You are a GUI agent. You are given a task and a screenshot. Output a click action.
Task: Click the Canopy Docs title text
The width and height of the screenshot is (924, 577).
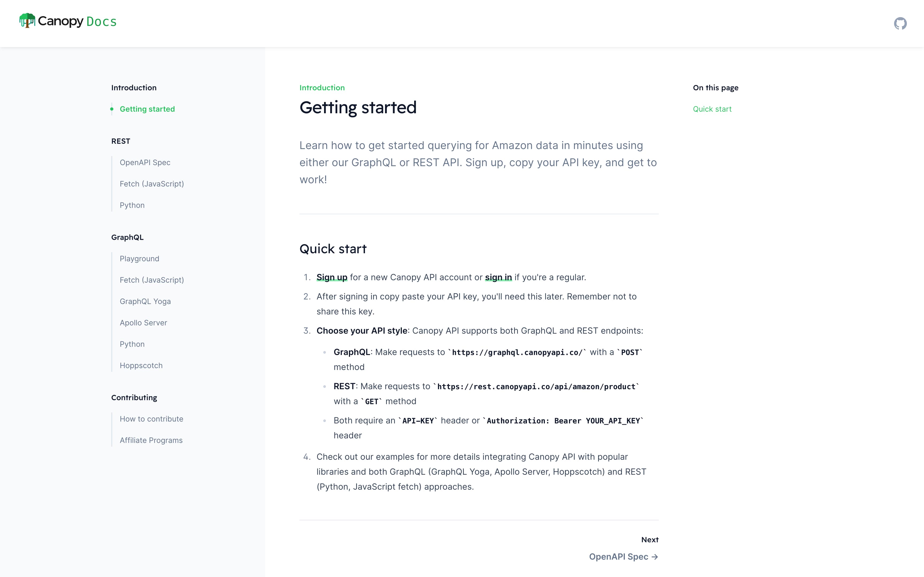[77, 21]
